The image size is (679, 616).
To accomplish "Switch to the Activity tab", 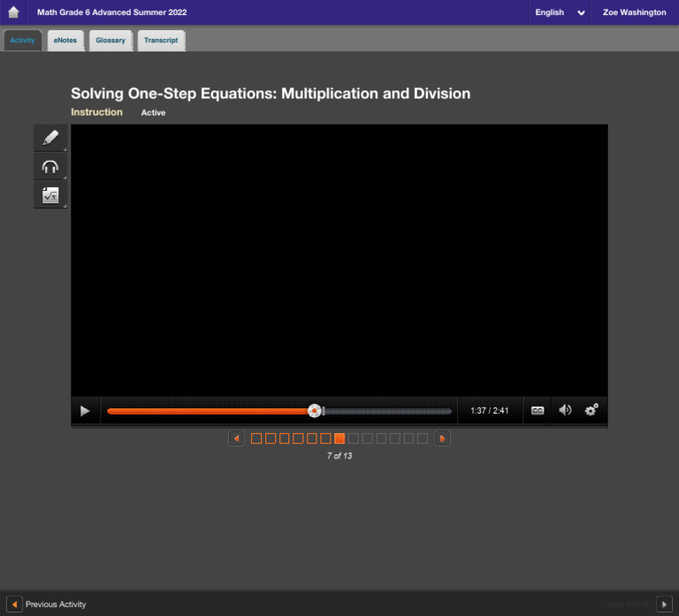I will tap(22, 41).
